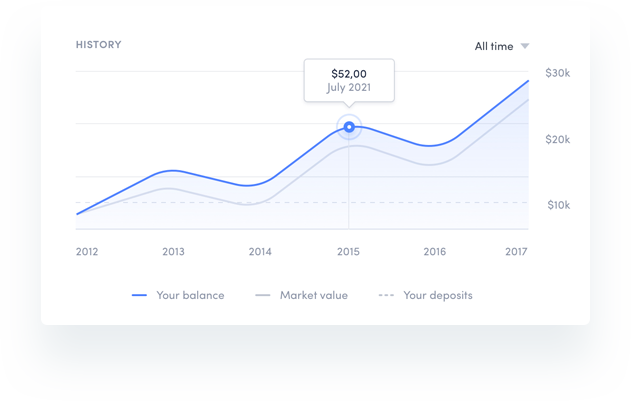
Task: Select the 2016 label on the x-axis
Action: (434, 252)
